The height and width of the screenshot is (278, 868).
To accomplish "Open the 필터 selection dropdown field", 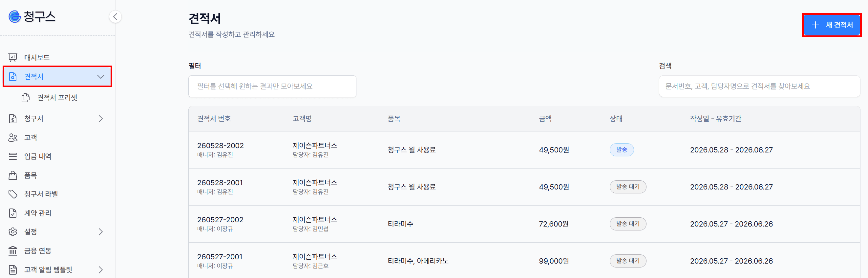I will pos(272,87).
